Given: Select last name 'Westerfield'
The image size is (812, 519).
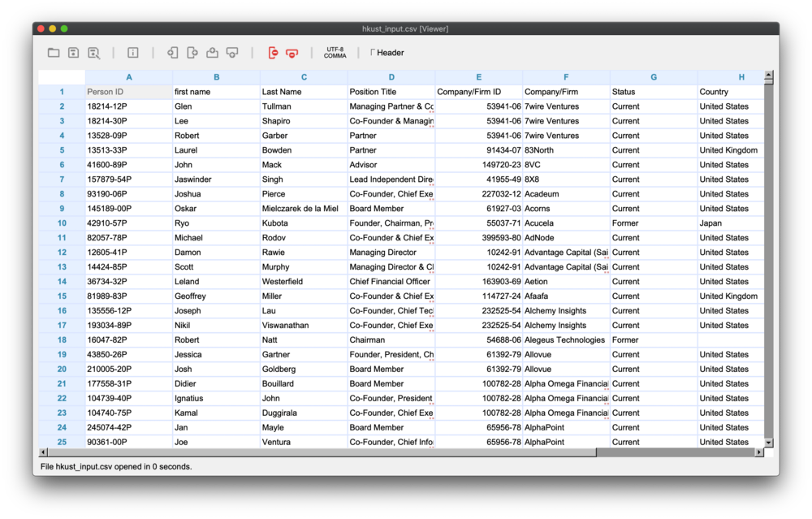Looking at the screenshot, I should click(304, 282).
